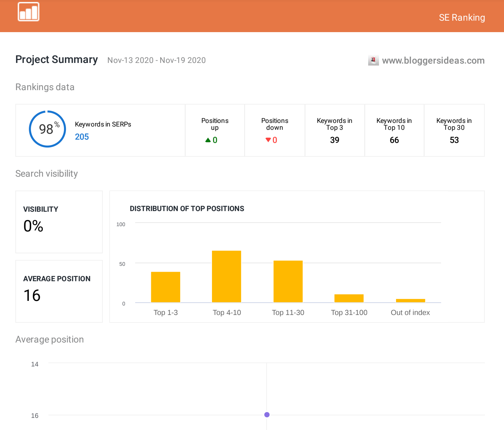
Task: Click the 98% circular progress ring
Action: coord(48,129)
